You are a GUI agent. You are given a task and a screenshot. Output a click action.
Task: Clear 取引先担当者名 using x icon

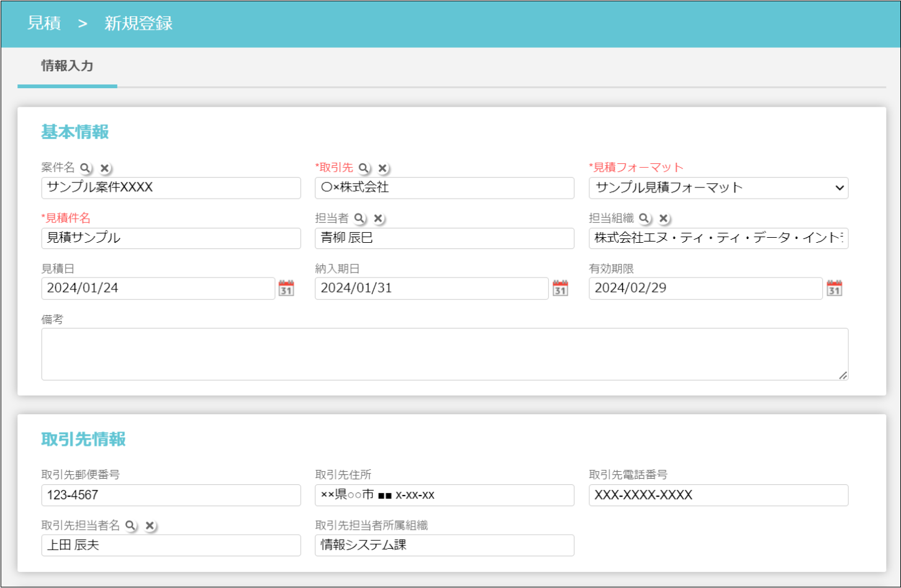point(150,526)
